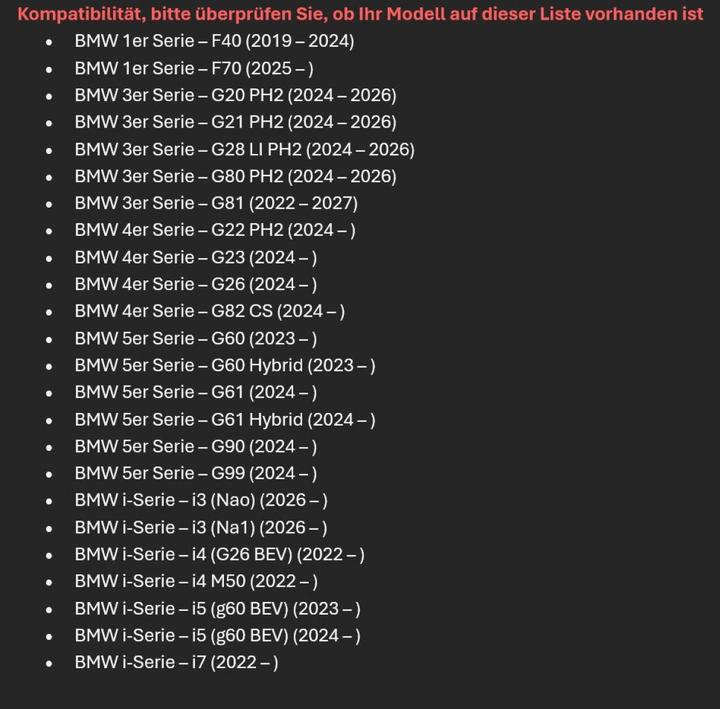Select the i5 (g60 BEV) (2024 –) item

click(x=217, y=635)
